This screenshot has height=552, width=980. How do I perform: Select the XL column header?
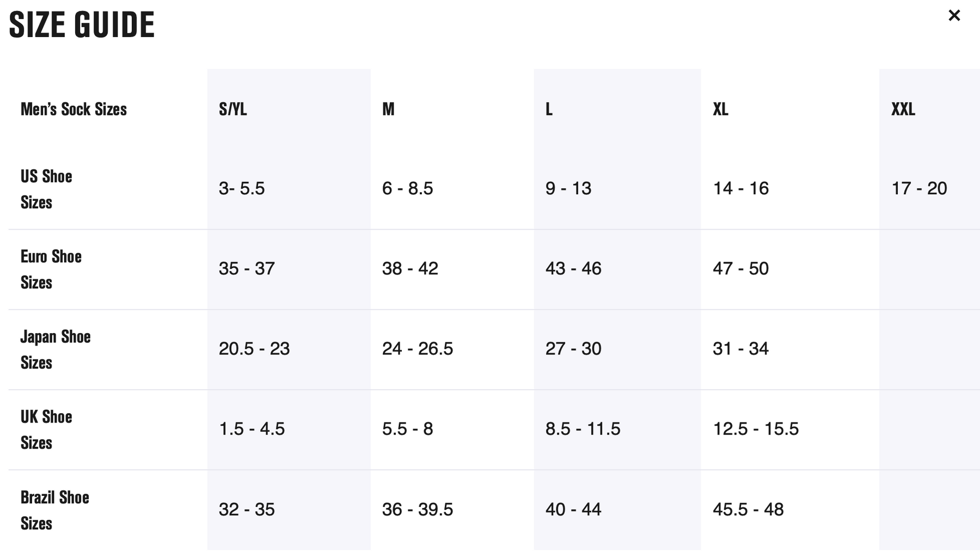click(x=720, y=109)
